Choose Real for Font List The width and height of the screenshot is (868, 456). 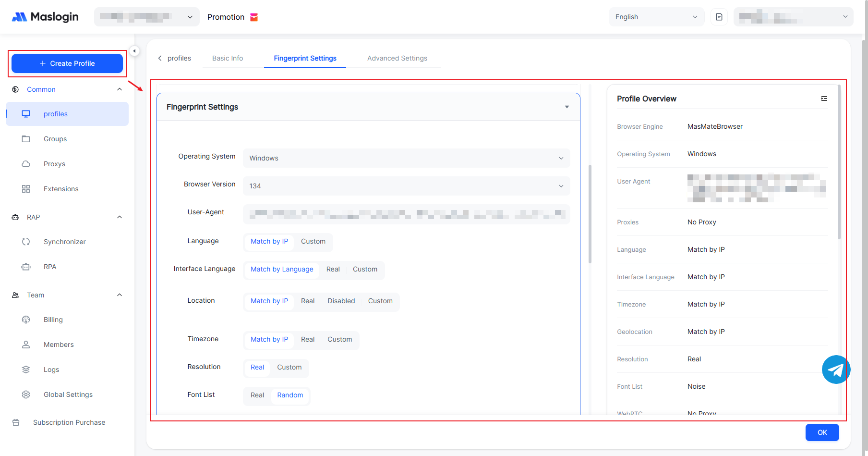[257, 395]
